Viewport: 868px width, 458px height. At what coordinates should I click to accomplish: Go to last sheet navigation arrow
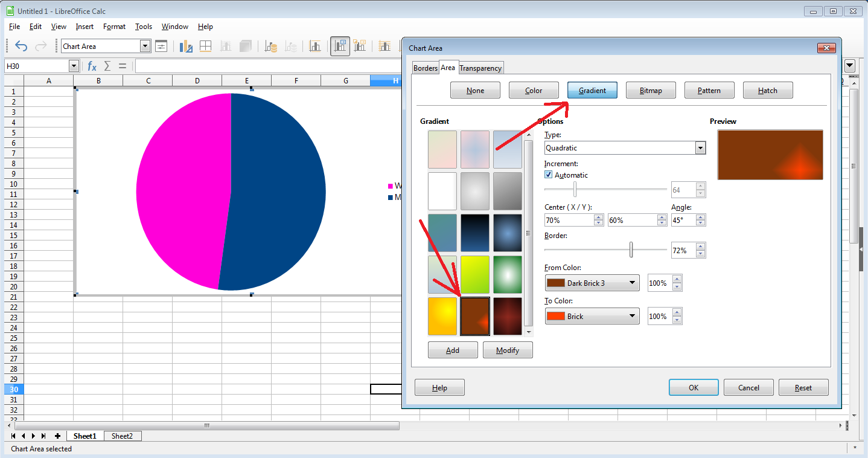click(43, 436)
